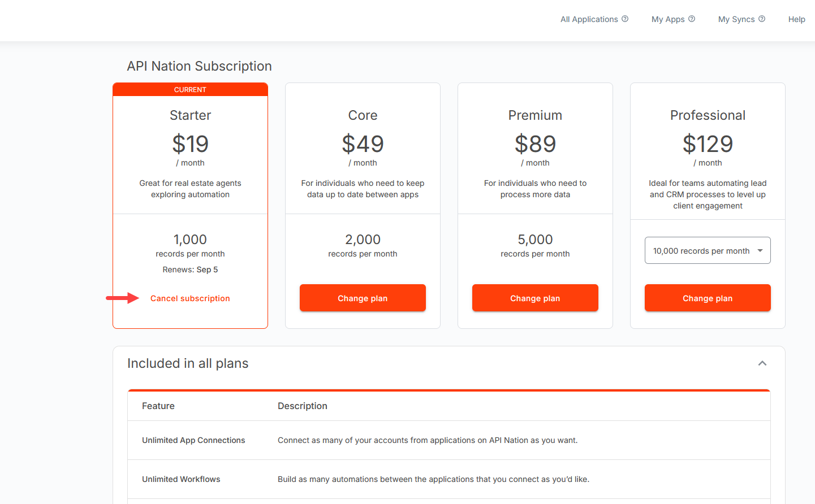Open the All Applications menu item

[x=589, y=19]
